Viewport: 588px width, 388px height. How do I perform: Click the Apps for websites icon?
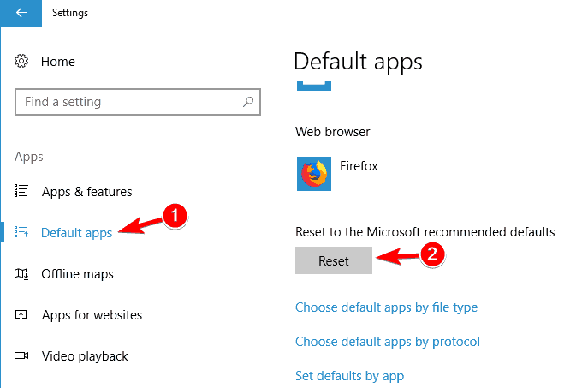tap(21, 314)
